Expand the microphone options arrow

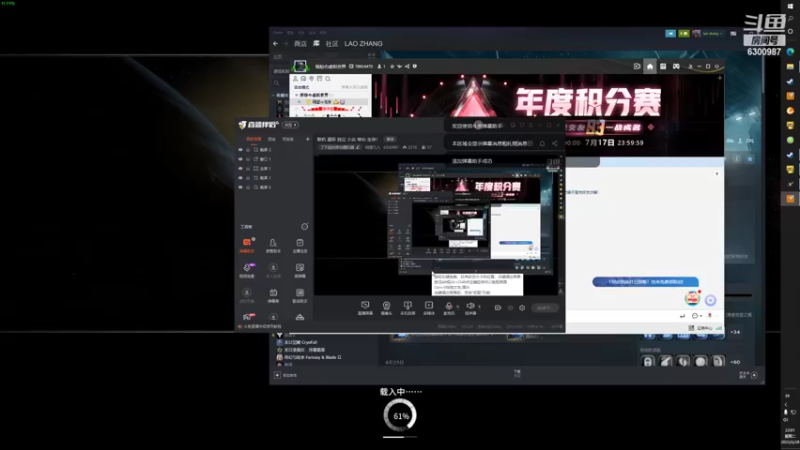(x=458, y=307)
